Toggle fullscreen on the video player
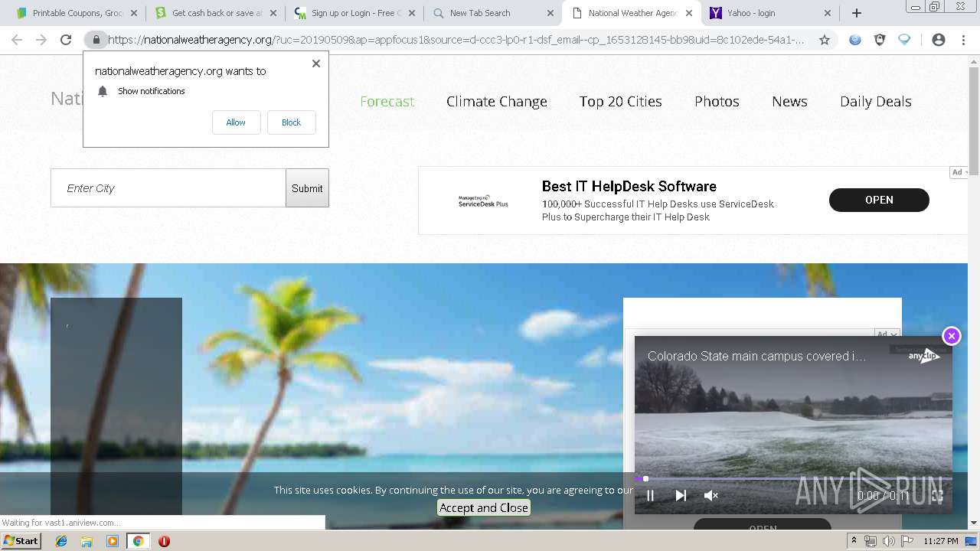This screenshot has height=551, width=980. click(x=937, y=496)
